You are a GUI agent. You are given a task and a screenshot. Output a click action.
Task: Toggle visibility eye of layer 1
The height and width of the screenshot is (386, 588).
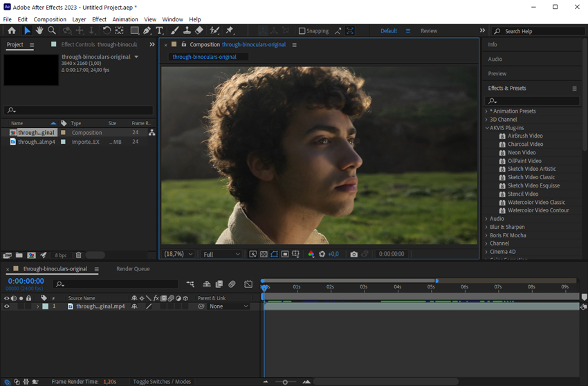(6, 306)
